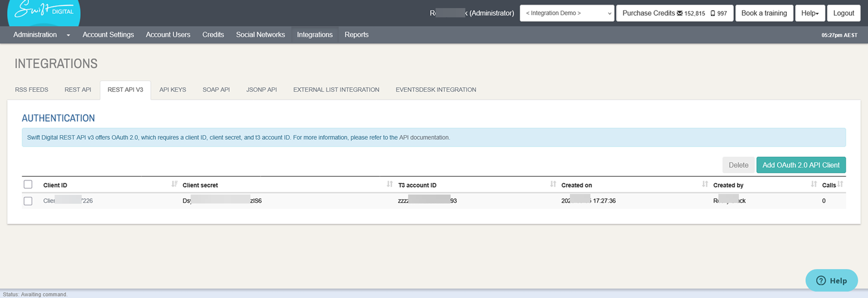
Task: Sort table by Client ID column icon
Action: click(174, 184)
